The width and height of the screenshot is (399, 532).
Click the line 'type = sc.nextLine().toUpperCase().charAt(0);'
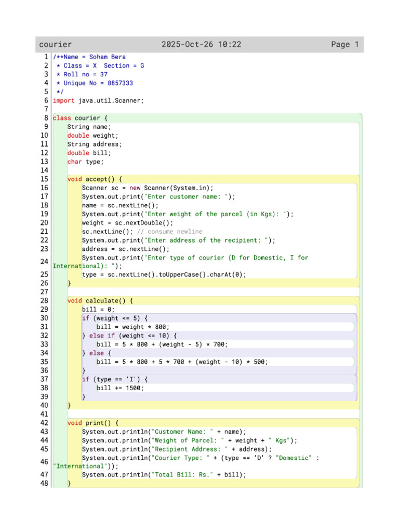[x=164, y=274]
